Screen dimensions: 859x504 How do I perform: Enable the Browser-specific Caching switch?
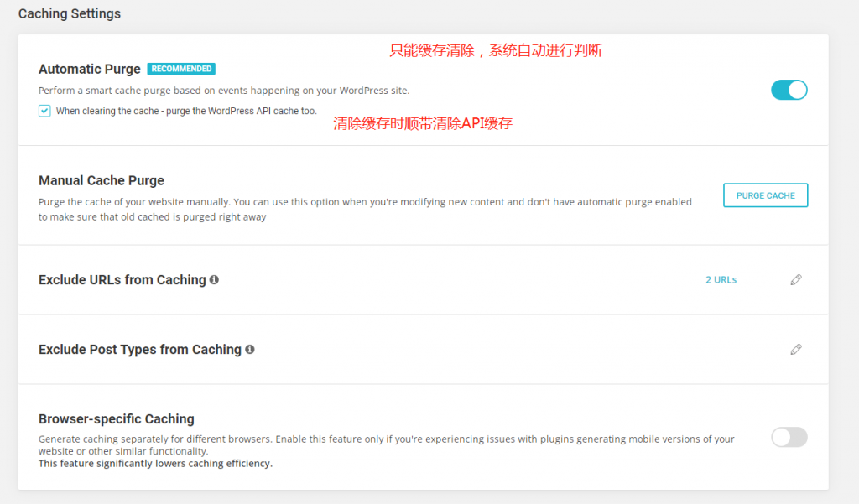(x=789, y=437)
